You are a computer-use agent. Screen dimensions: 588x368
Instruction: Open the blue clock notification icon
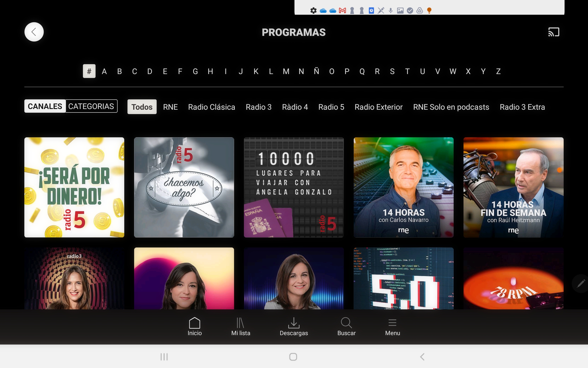[371, 11]
